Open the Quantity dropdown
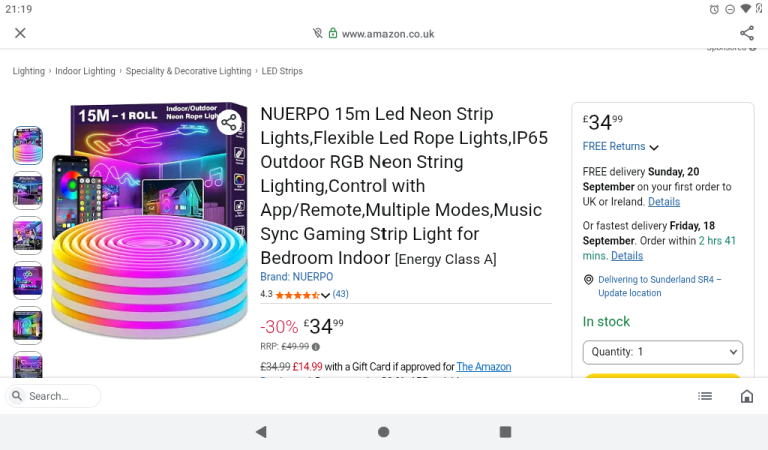This screenshot has width=768, height=450. click(662, 352)
